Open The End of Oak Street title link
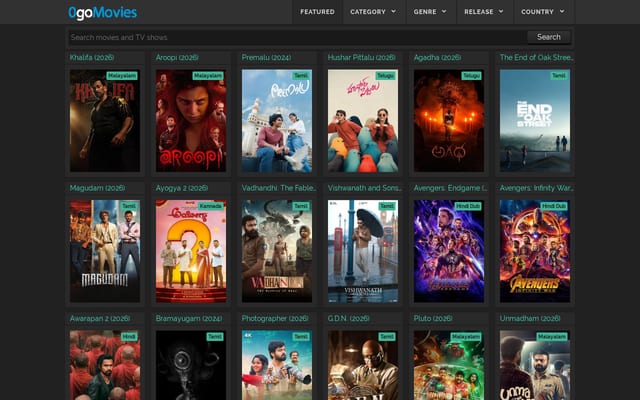Screen dimensions: 640x400 coord(536,58)
